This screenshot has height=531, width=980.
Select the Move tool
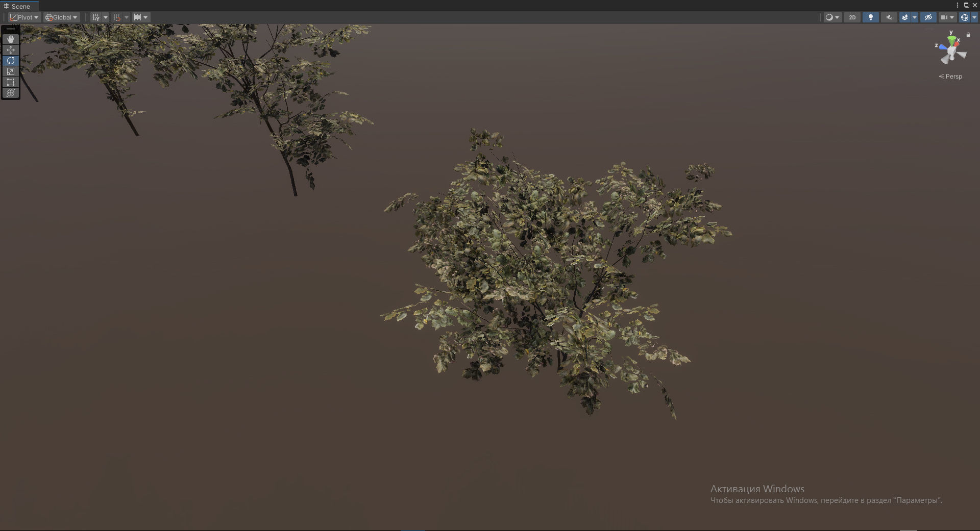pos(11,50)
